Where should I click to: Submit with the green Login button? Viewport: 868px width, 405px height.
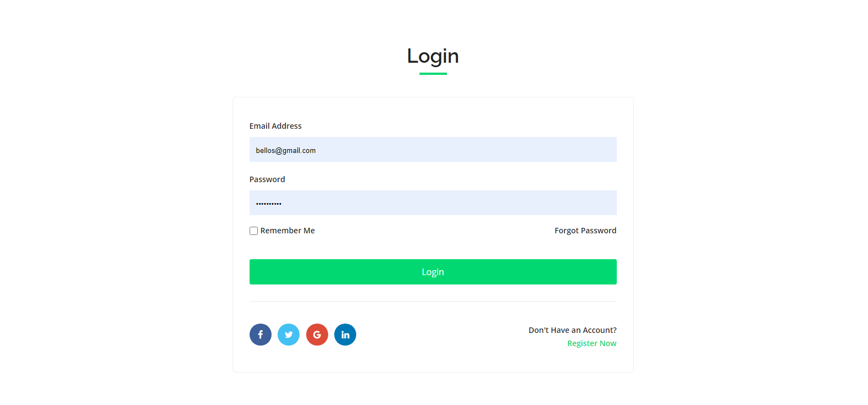[x=433, y=272]
